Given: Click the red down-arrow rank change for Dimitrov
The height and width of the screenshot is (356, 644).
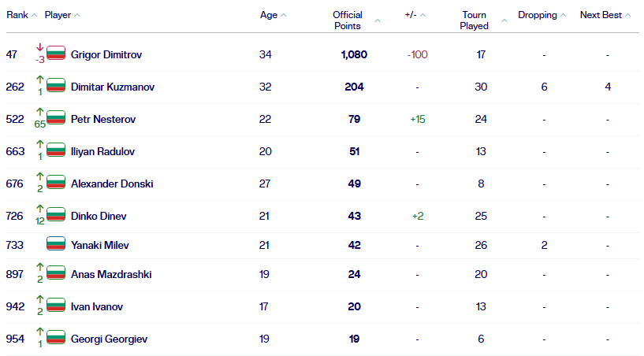Looking at the screenshot, I should 40,47.
